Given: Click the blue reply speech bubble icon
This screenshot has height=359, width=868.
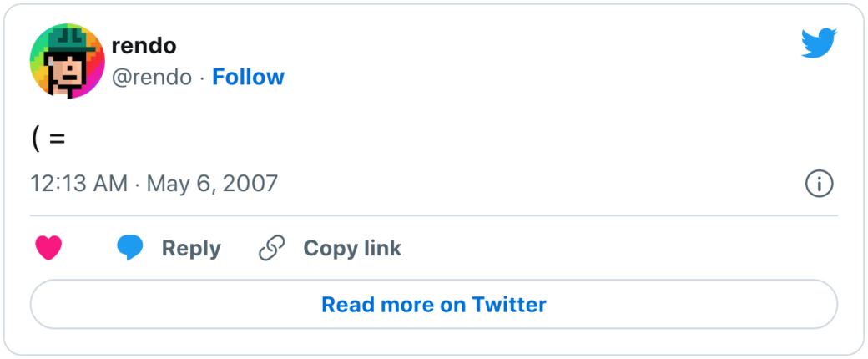Looking at the screenshot, I should [x=129, y=248].
